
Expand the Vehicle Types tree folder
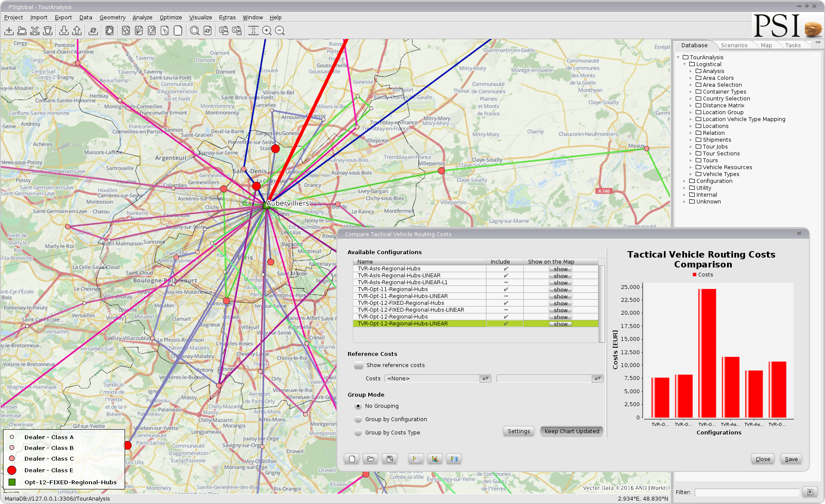pyautogui.click(x=691, y=174)
